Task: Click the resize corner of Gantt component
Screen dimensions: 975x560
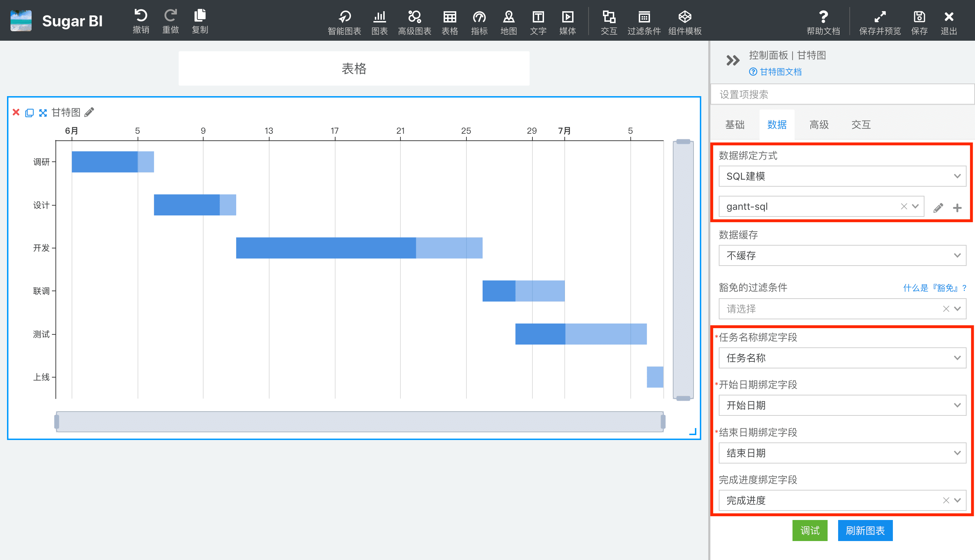Action: coord(693,432)
